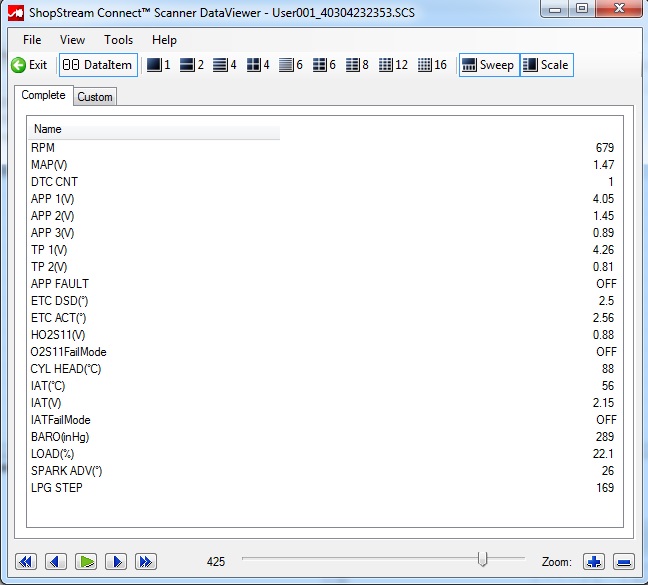This screenshot has height=585, width=648.
Task: Switch to the Custom tab
Action: coord(95,97)
